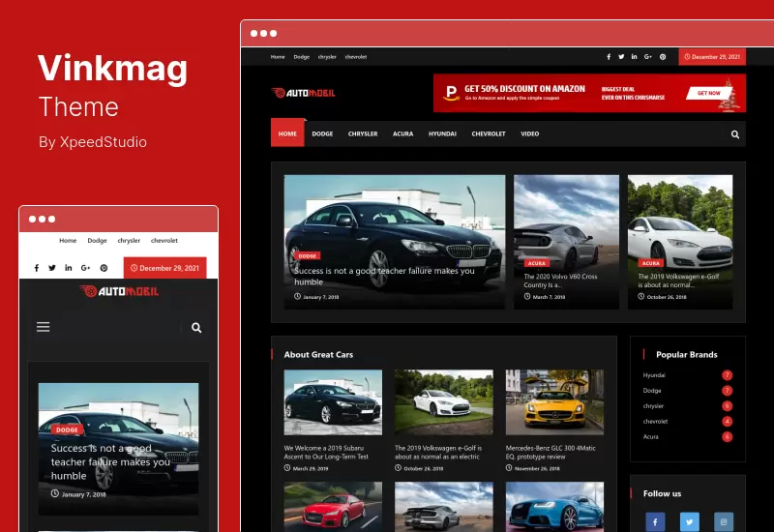The image size is (774, 532).
Task: Open featured BMW article in mobile preview
Action: [x=118, y=449]
